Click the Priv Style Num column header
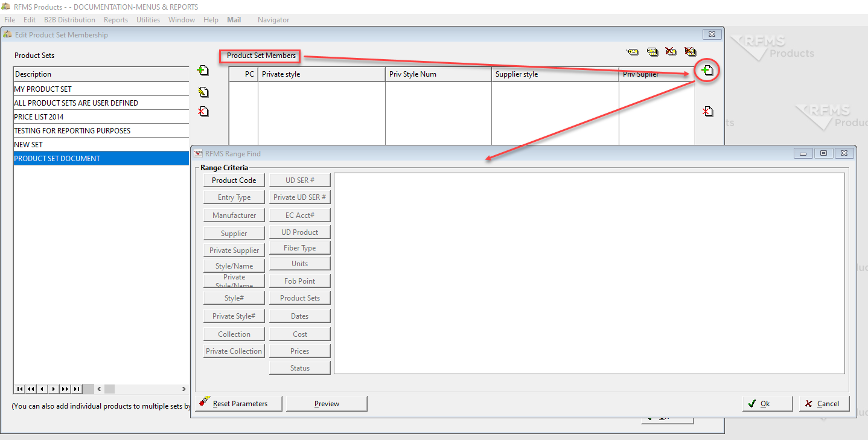The image size is (868, 440). pyautogui.click(x=438, y=74)
